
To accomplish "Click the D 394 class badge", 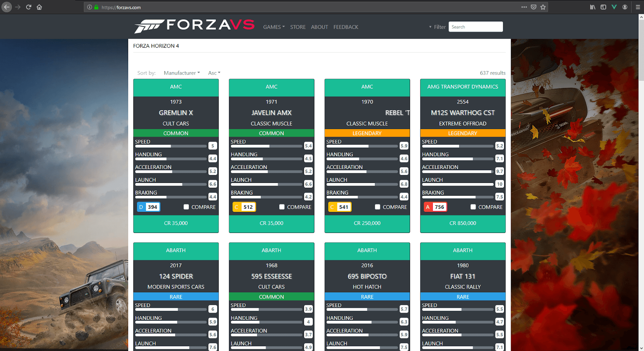I will point(149,207).
